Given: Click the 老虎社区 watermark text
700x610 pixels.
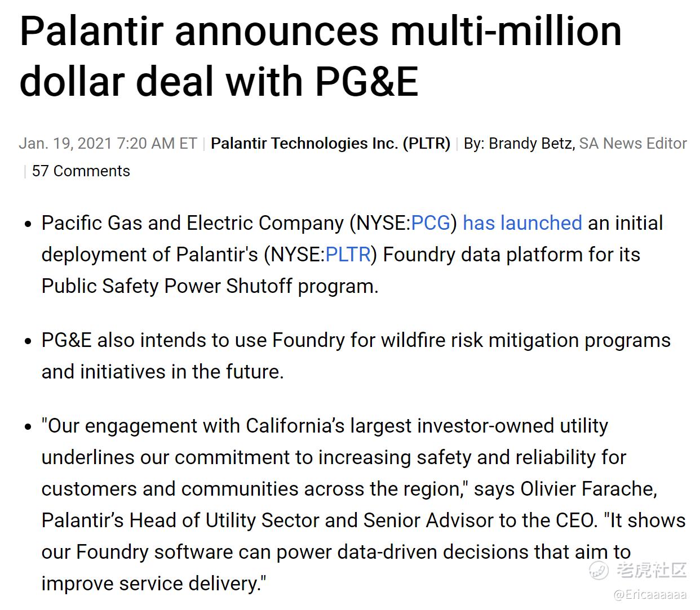Looking at the screenshot, I should (652, 570).
